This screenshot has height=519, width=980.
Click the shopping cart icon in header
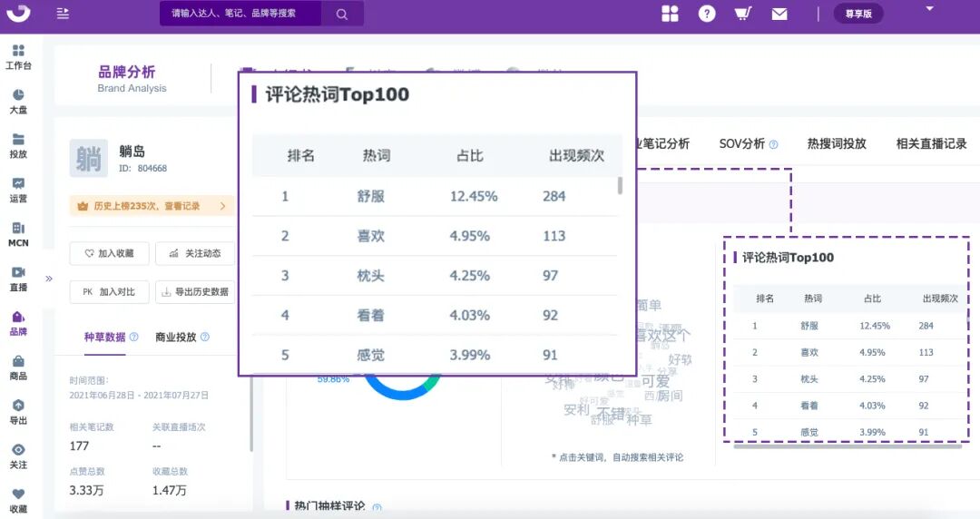tap(742, 13)
